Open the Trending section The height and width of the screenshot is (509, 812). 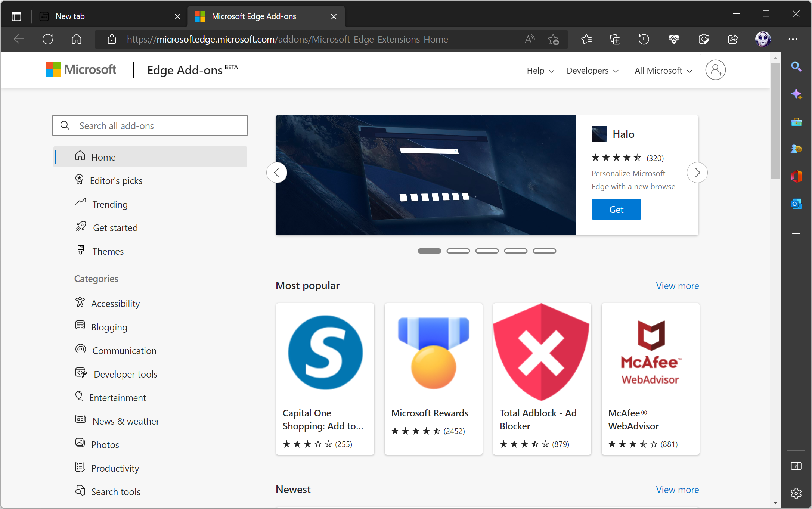coord(101,204)
